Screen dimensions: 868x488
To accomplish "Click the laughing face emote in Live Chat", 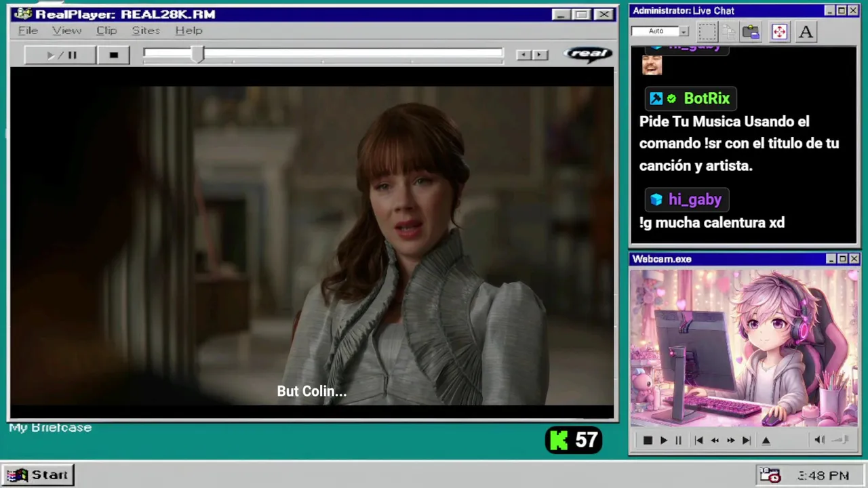I will point(652,64).
